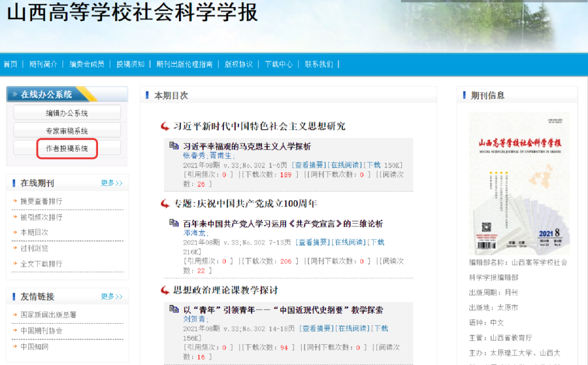Click 更多>> next to 在线期刊
This screenshot has width=588, height=365.
coord(112,183)
